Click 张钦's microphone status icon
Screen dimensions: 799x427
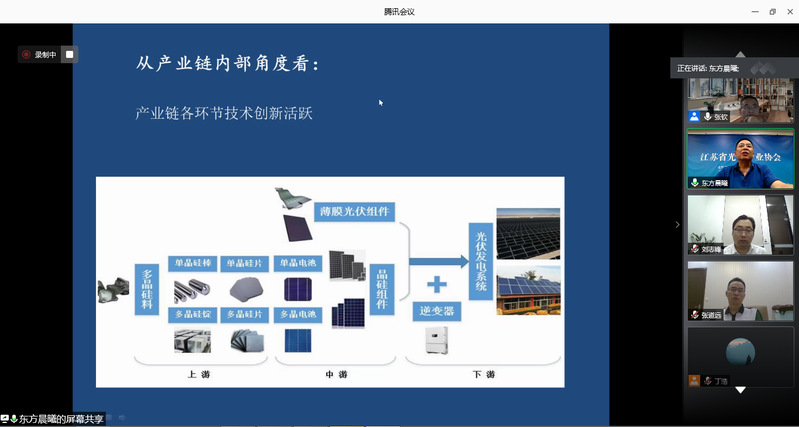pyautogui.click(x=708, y=117)
